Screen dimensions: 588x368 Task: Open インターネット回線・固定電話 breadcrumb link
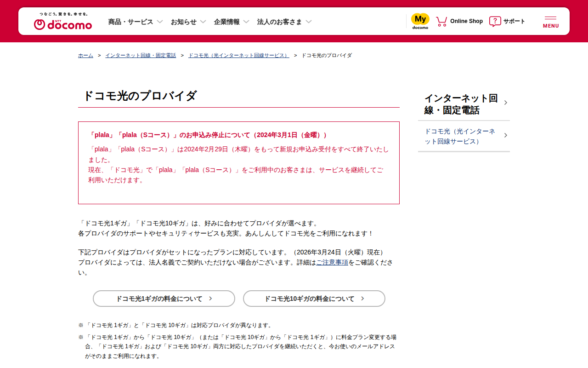click(x=141, y=55)
